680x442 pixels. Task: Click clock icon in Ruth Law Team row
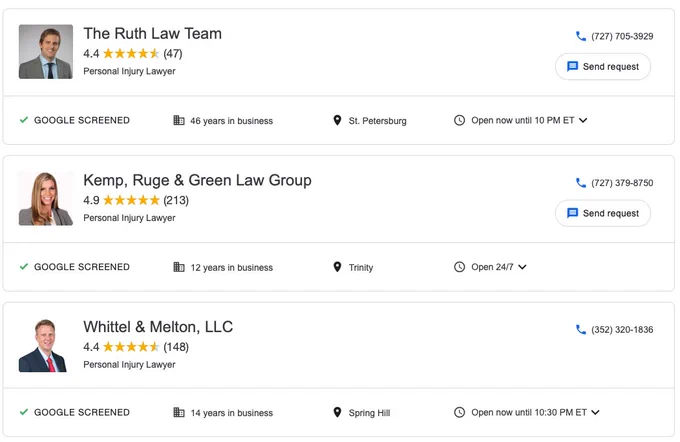click(459, 120)
